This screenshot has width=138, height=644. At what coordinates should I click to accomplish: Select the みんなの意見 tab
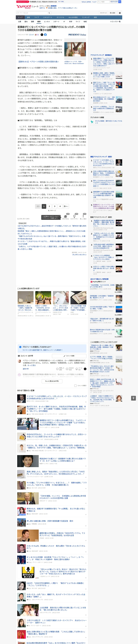pyautogui.click(x=73, y=17)
